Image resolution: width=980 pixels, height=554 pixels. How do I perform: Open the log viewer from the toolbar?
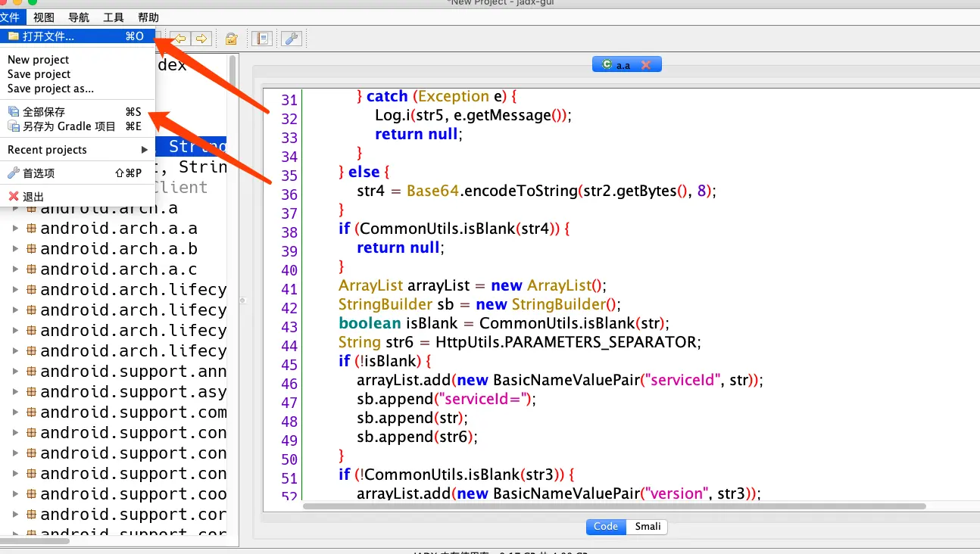click(261, 39)
